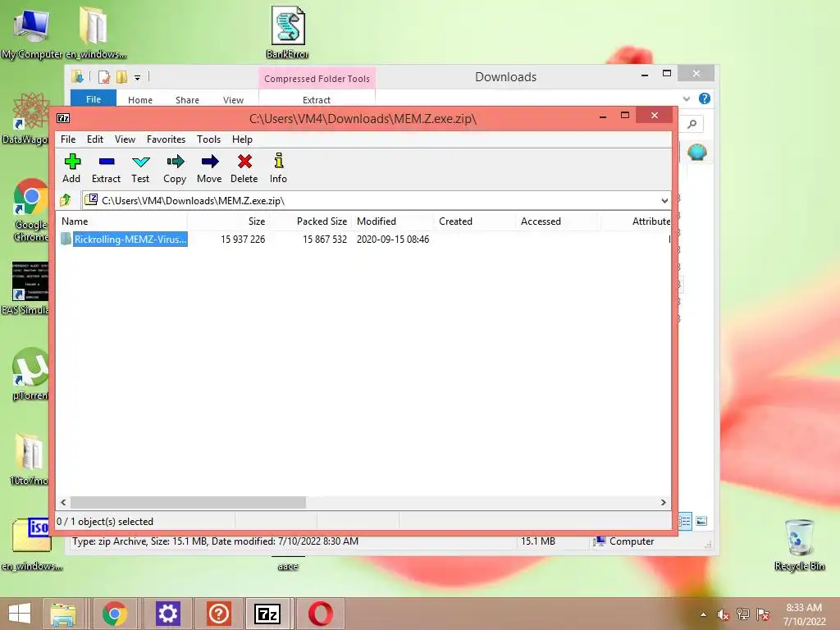
Task: Select the 10to7mo zipped folder on desktop
Action: 30,459
